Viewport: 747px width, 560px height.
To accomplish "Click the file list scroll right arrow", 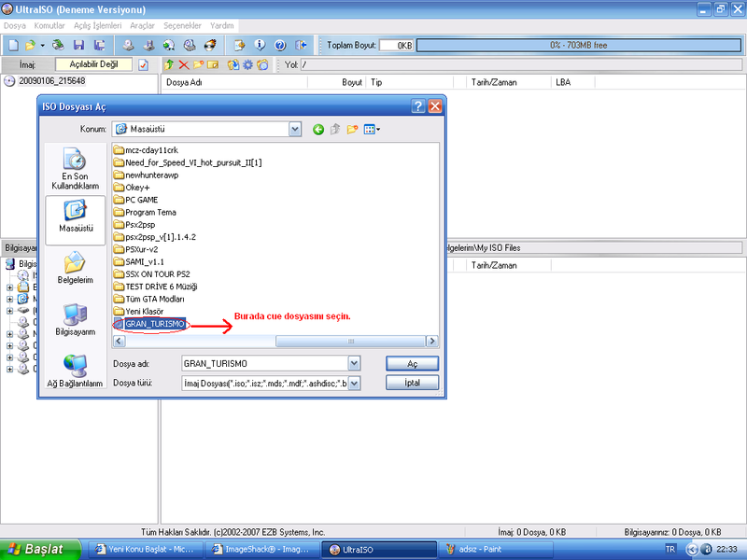I will click(x=432, y=341).
